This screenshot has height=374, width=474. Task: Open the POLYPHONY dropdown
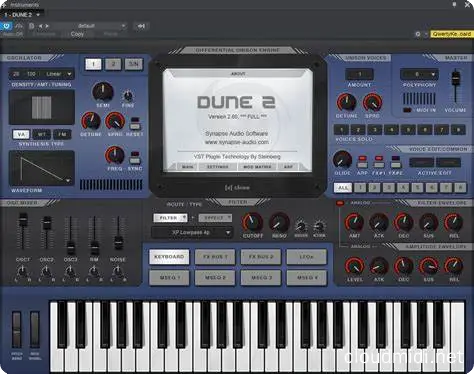419,74
